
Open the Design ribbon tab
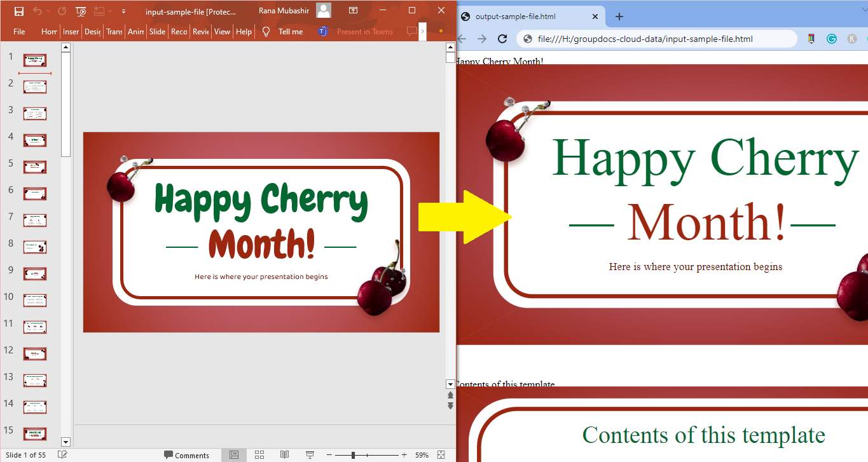[x=92, y=31]
